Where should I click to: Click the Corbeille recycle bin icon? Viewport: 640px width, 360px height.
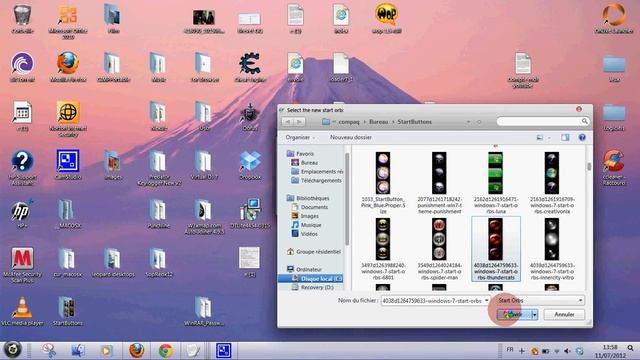click(x=22, y=19)
